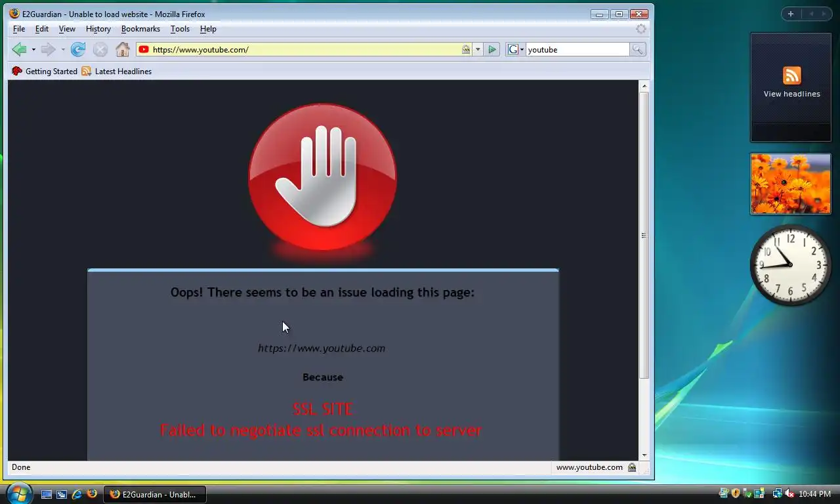
Task: Open the back history dropdown arrow
Action: pyautogui.click(x=33, y=49)
